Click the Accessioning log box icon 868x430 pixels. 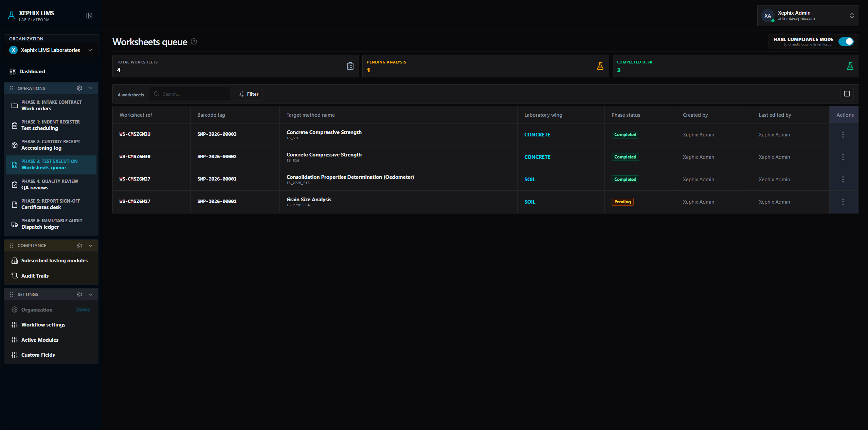coord(15,145)
